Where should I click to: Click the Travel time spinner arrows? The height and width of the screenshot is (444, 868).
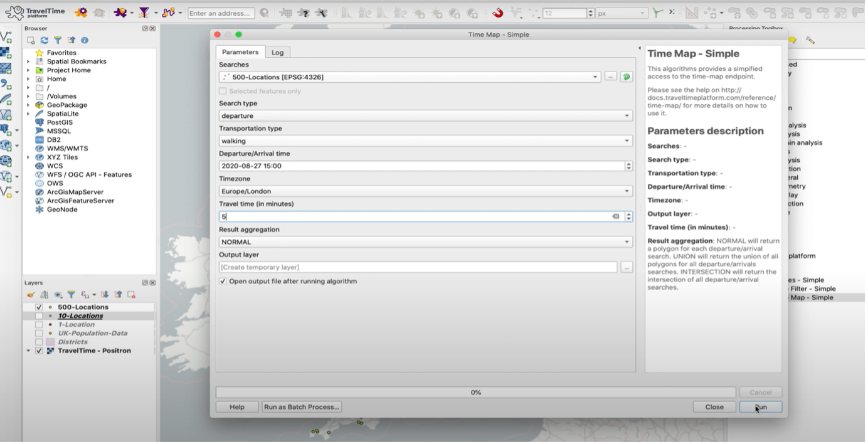628,216
